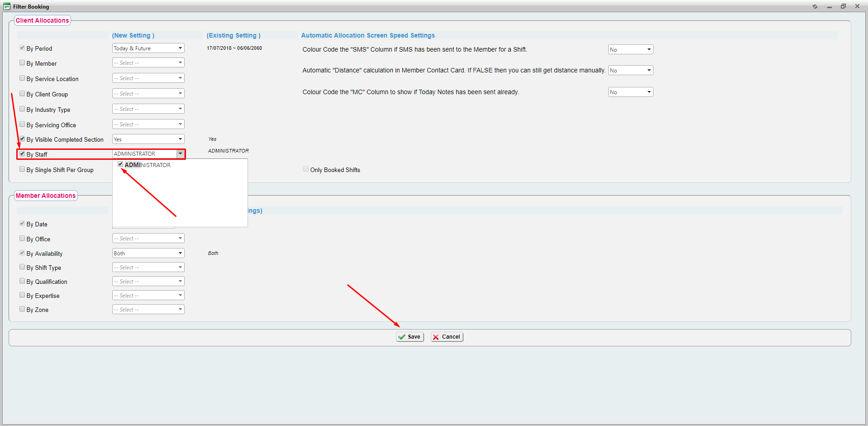Open the By Expertise dropdown

click(x=148, y=295)
